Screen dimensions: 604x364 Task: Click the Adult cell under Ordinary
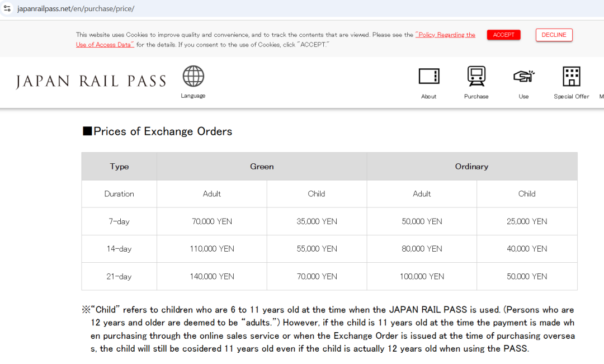(x=422, y=194)
